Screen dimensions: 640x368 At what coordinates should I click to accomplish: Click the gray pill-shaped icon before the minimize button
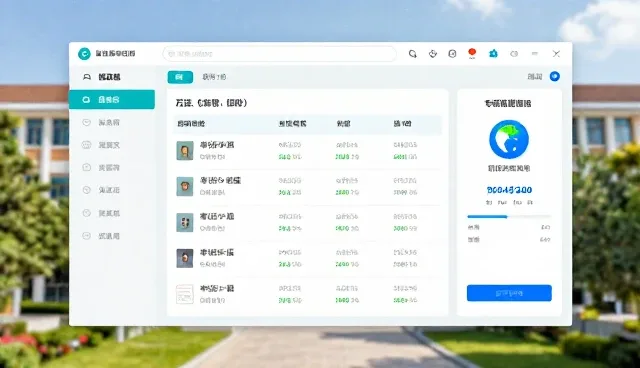pos(514,54)
